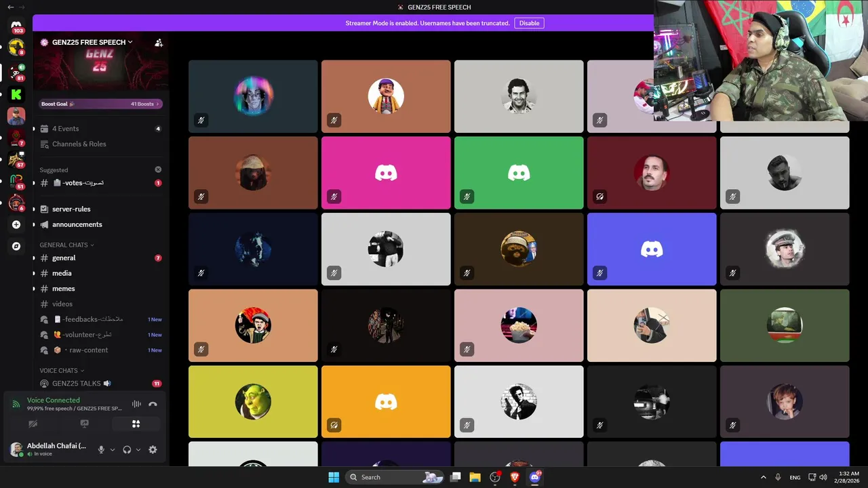Screen dimensions: 868x488
Task: Open the OBS Studio taskbar icon
Action: 495,477
